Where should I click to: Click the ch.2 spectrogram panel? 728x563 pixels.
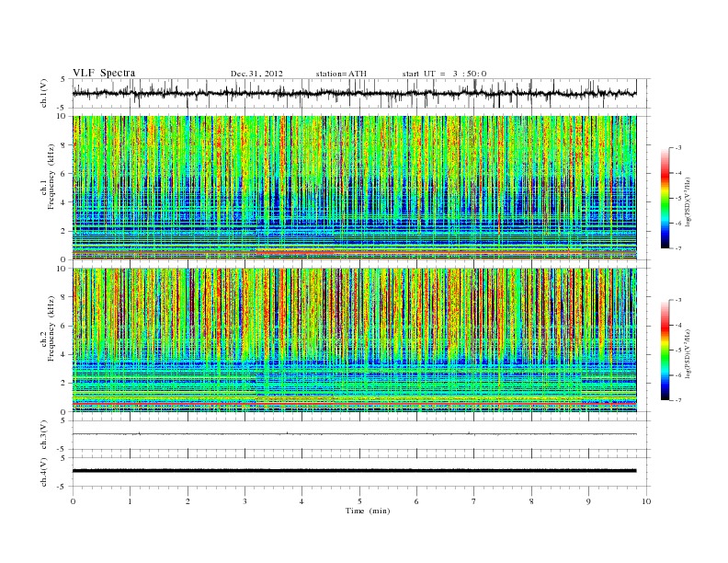pyautogui.click(x=354, y=340)
